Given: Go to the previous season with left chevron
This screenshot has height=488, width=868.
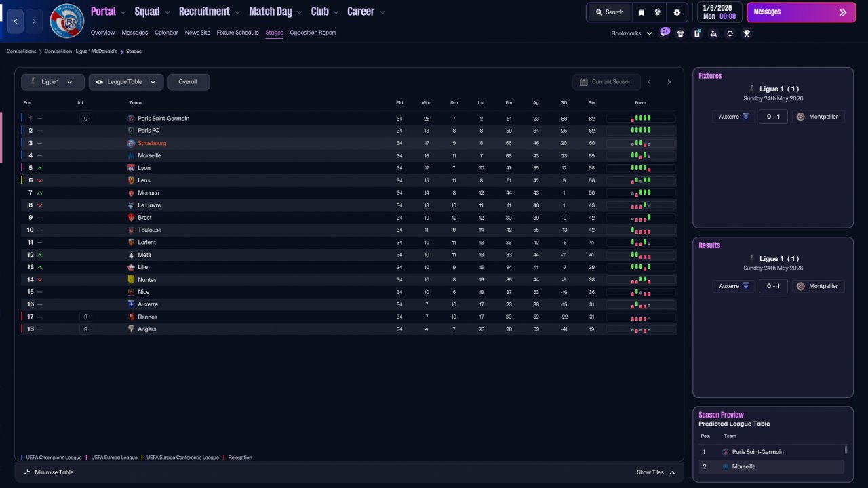Looking at the screenshot, I should pos(649,82).
